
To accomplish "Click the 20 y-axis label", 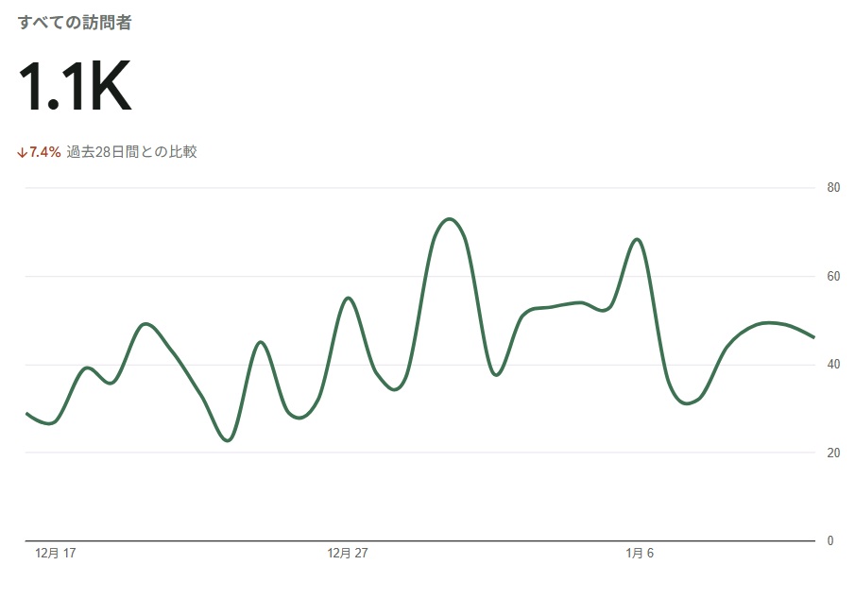I will (x=833, y=453).
